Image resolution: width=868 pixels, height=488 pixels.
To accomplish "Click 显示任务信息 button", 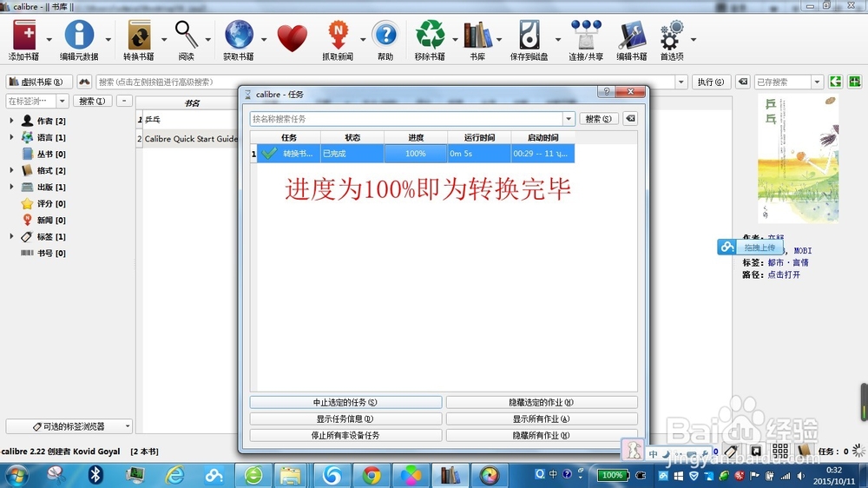I will [x=345, y=419].
